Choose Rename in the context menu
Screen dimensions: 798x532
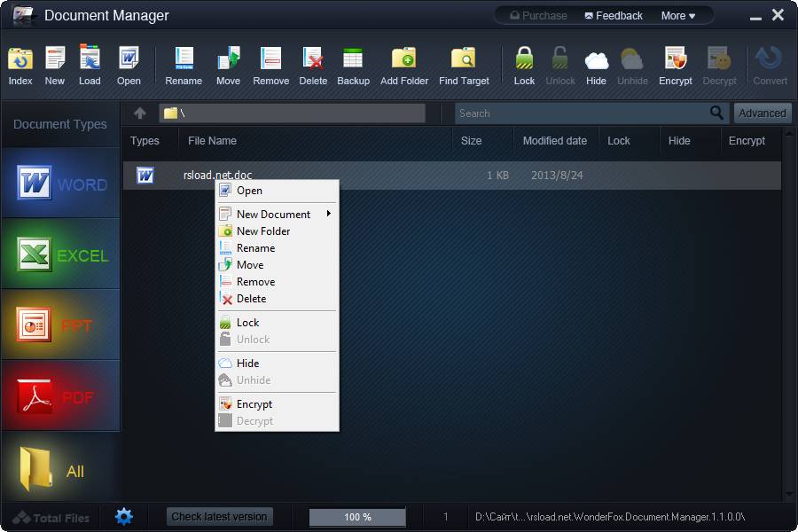[x=278, y=248]
